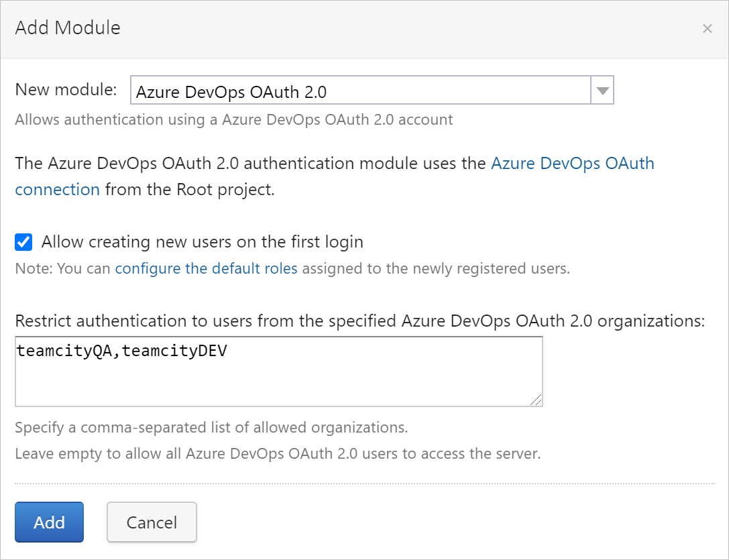
Task: Dismiss the dialog with Cancel
Action: click(x=151, y=522)
